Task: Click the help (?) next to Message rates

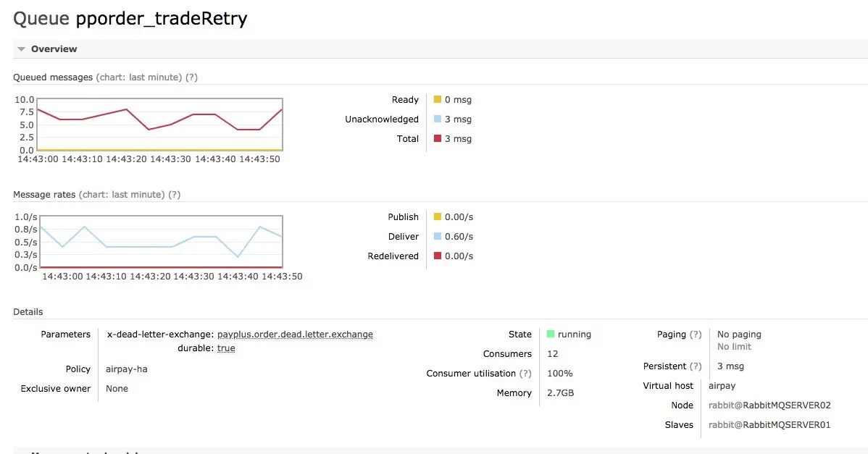Action: [x=175, y=195]
